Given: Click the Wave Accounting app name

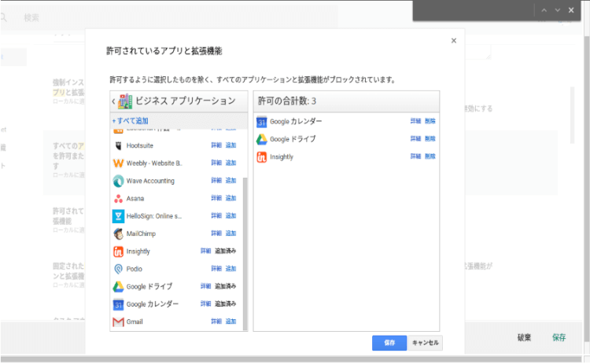Looking at the screenshot, I should (150, 181).
